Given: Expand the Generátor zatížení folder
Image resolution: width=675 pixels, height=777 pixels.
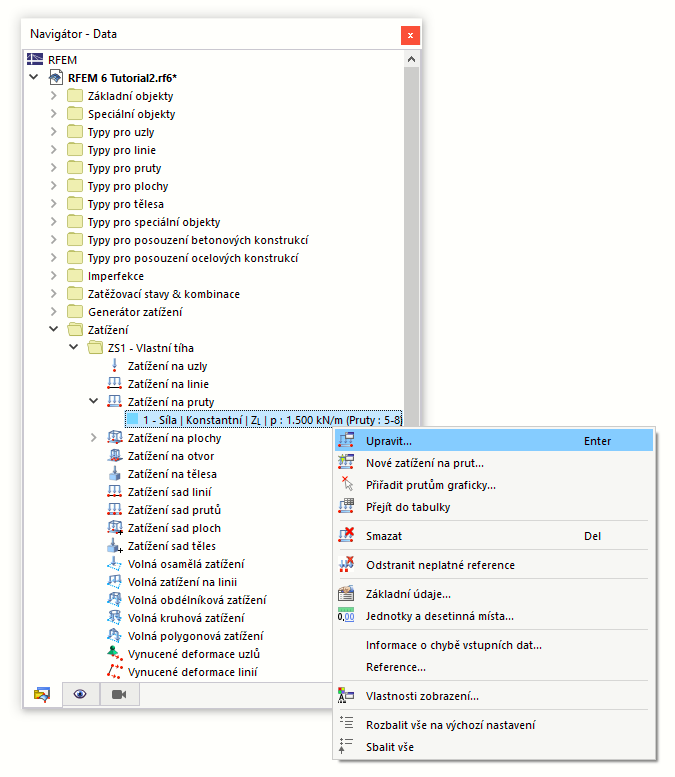Looking at the screenshot, I should pos(54,311).
